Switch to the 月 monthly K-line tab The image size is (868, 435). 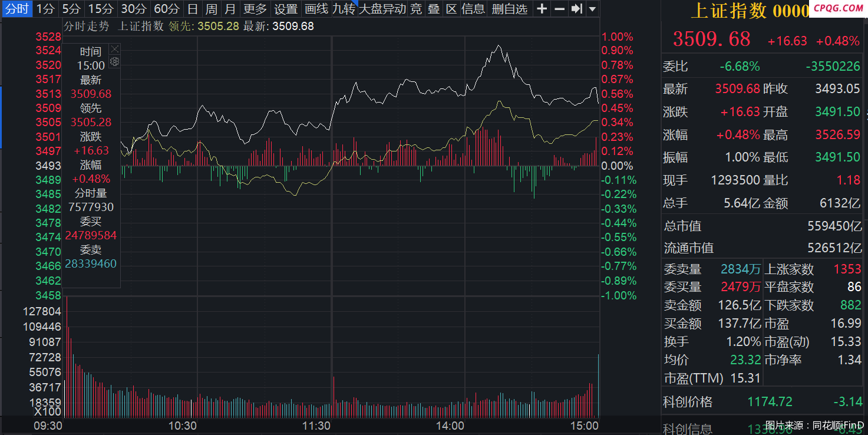coord(230,9)
